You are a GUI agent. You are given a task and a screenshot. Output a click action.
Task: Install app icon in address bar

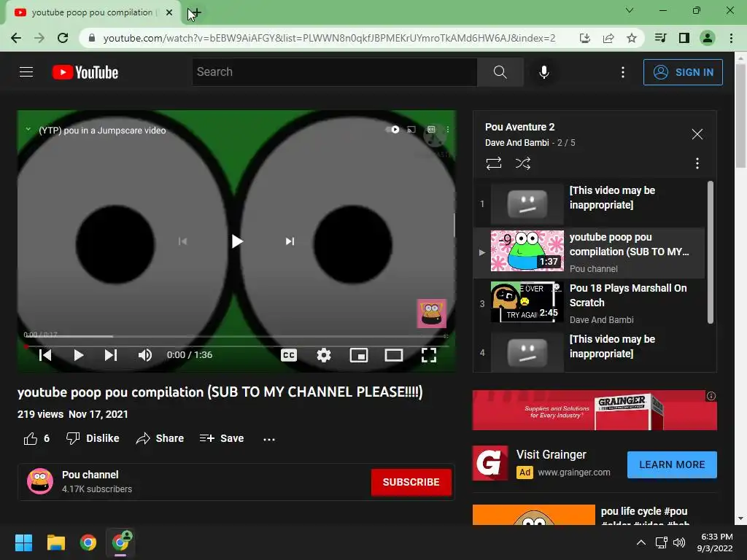tap(585, 38)
